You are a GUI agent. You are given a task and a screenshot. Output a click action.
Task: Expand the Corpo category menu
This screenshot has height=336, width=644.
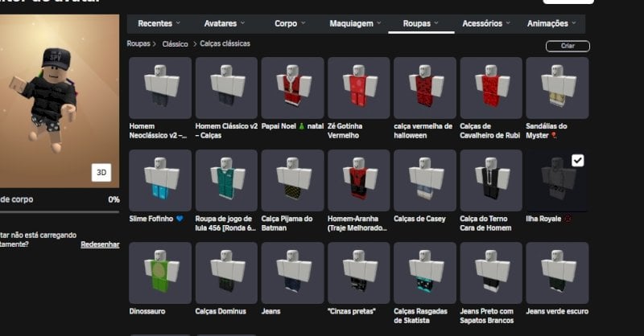pyautogui.click(x=290, y=24)
